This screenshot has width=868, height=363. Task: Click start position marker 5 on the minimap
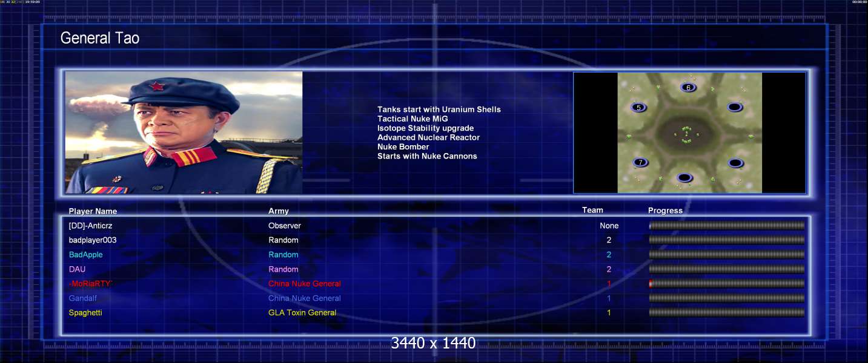[638, 108]
